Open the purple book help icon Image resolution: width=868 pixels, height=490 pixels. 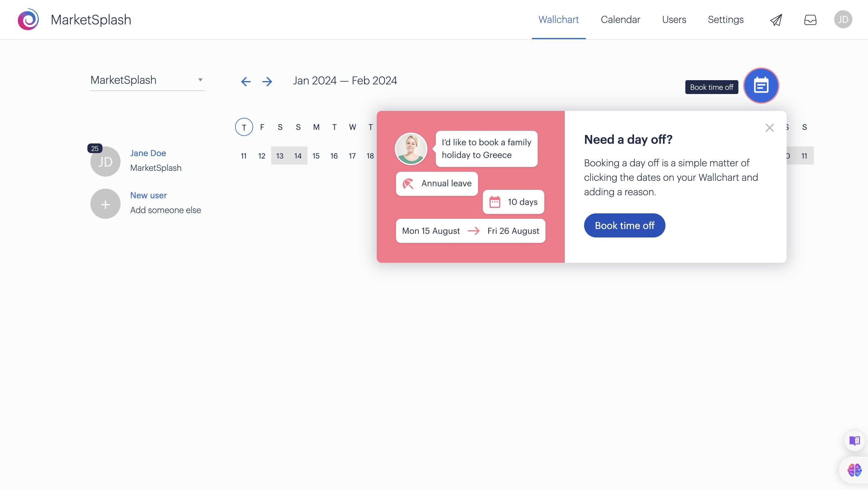(x=854, y=441)
